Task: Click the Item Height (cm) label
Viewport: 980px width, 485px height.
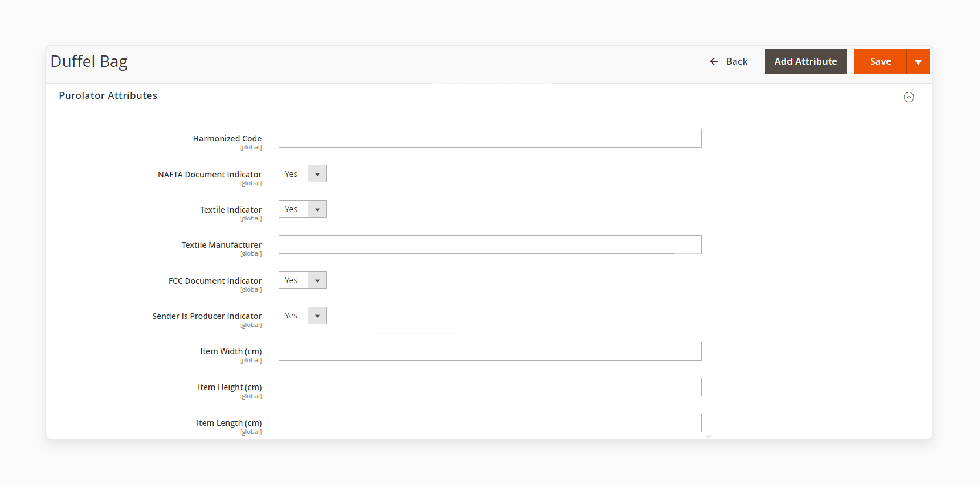Action: [229, 387]
